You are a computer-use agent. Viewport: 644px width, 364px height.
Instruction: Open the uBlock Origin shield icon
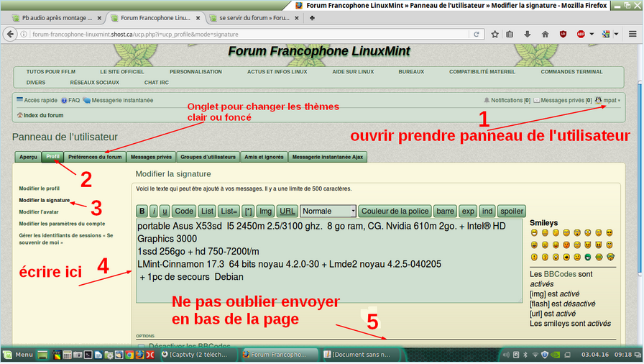[x=563, y=34]
